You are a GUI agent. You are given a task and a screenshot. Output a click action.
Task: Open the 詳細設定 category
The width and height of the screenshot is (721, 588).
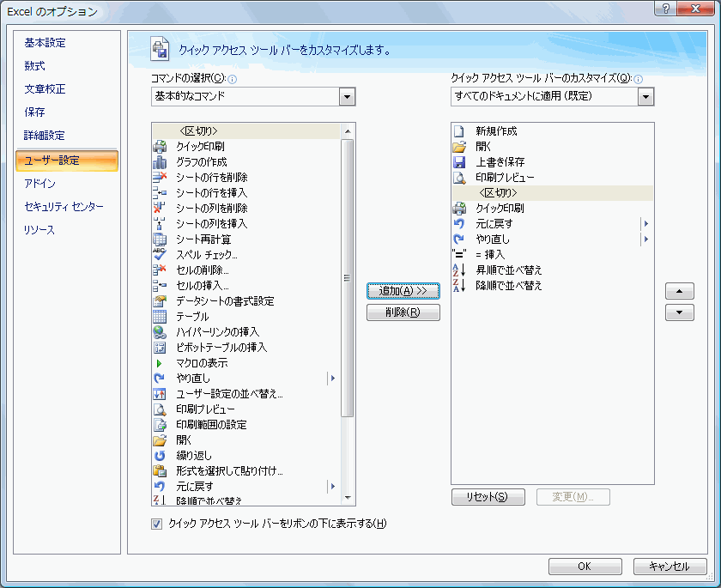pyautogui.click(x=45, y=135)
